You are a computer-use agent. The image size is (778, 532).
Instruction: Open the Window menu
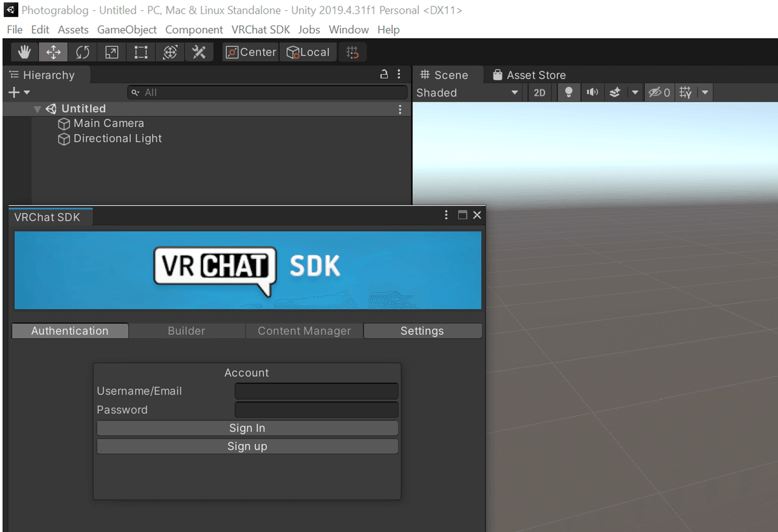349,30
